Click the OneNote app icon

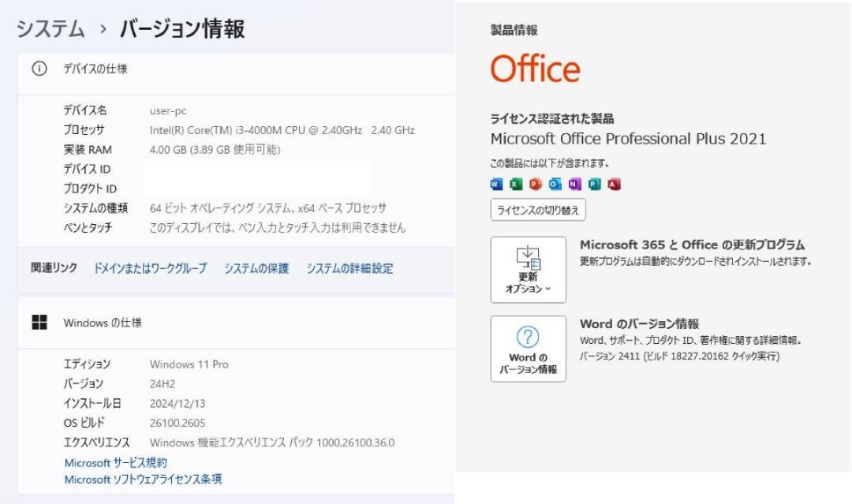click(575, 184)
